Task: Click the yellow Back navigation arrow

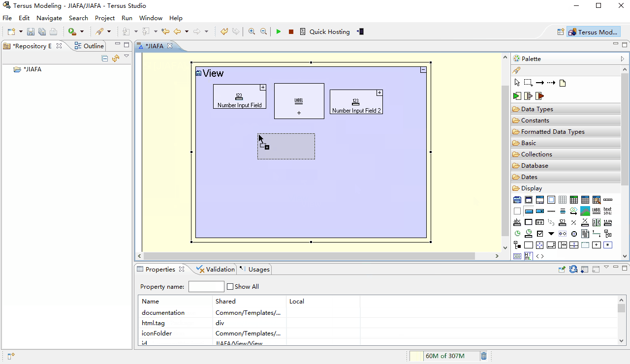Action: 177,31
